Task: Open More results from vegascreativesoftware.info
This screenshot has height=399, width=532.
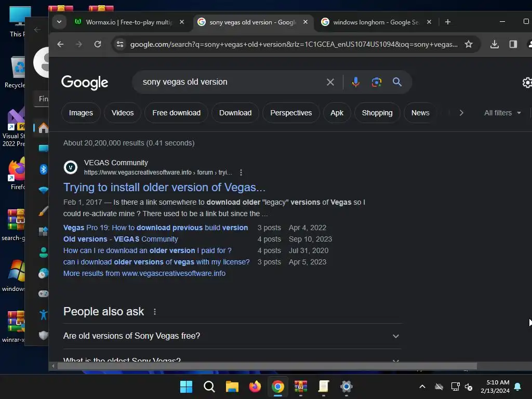Action: tap(144, 273)
